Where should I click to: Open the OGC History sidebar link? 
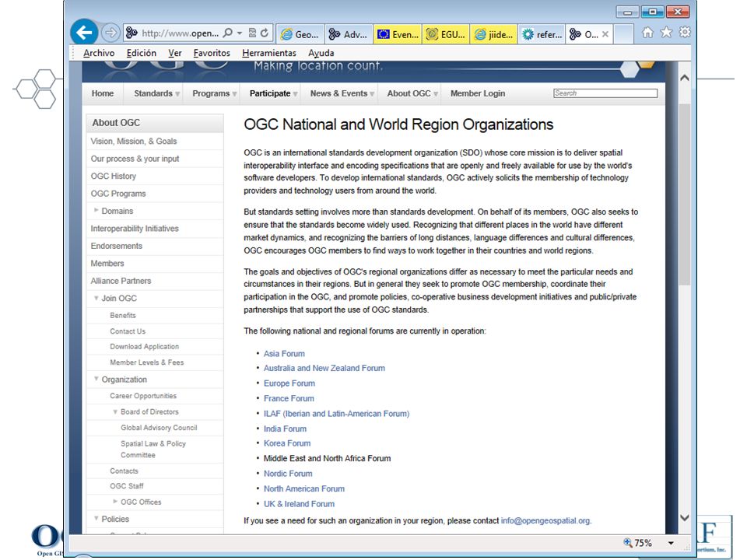[x=114, y=177]
